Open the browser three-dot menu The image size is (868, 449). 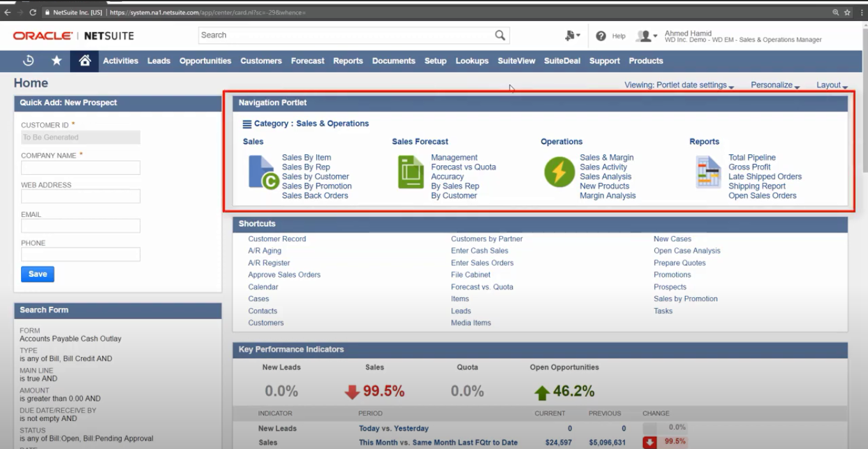tap(860, 12)
